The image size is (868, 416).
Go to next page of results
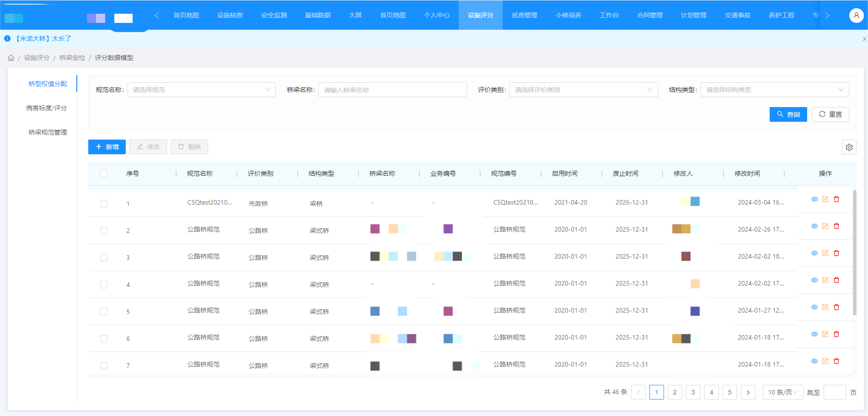click(x=748, y=392)
